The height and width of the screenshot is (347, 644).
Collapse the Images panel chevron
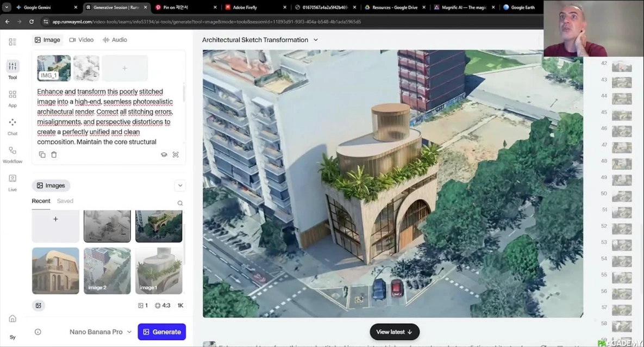[x=180, y=185]
